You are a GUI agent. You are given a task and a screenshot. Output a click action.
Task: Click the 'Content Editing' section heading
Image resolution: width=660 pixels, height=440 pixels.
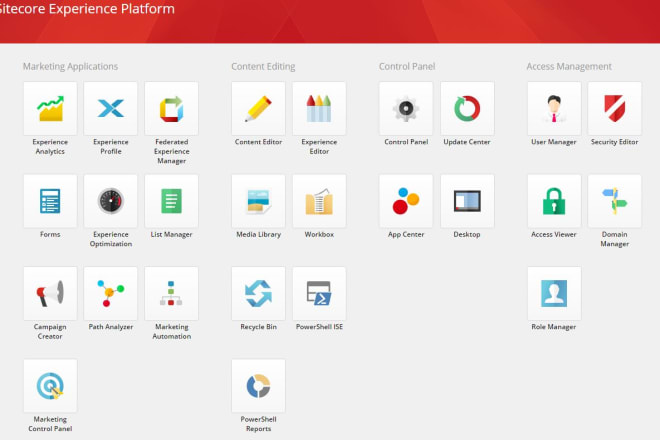(263, 67)
